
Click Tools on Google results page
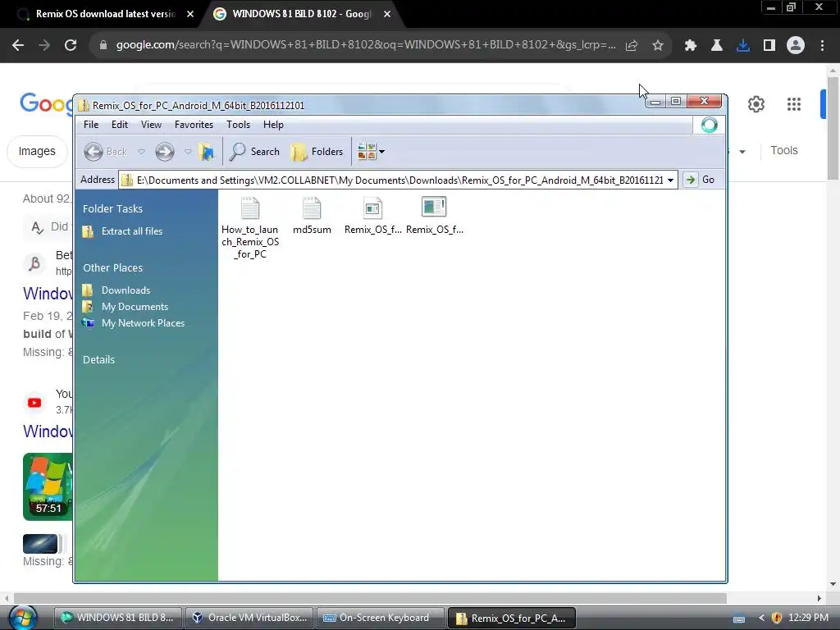[x=783, y=151]
